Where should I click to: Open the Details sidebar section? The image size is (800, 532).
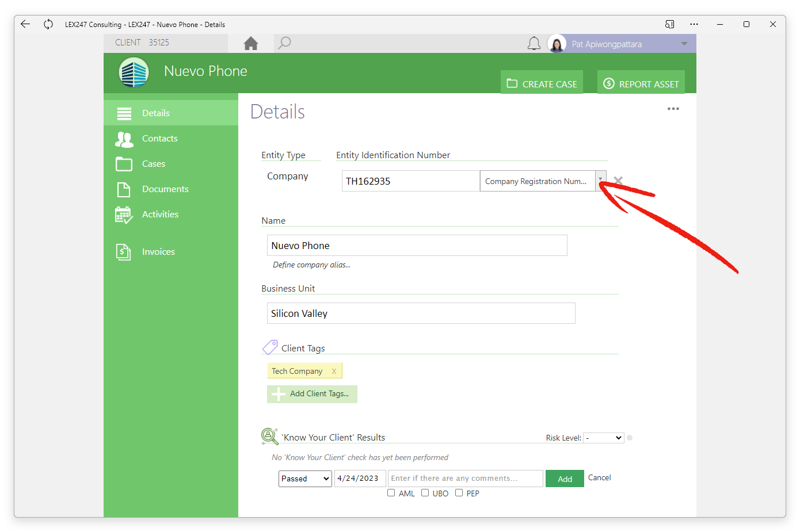tap(171, 113)
